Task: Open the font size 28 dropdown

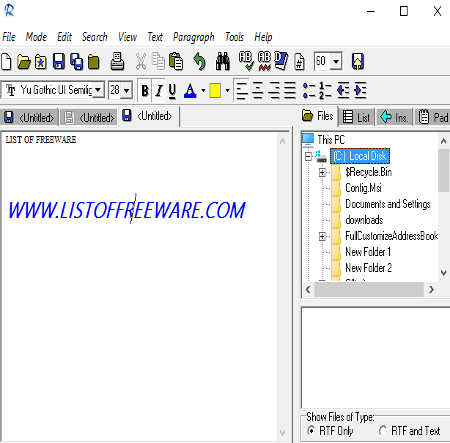Action: click(x=126, y=90)
